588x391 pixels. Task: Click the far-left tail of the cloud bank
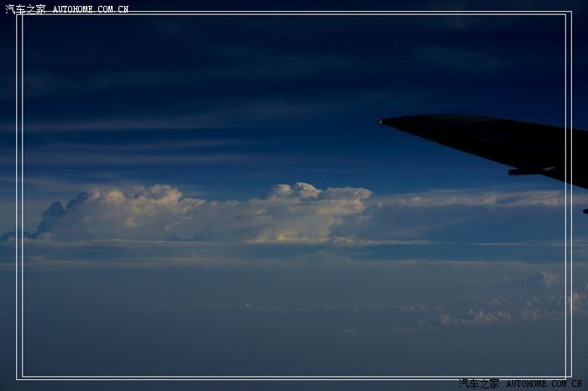click(17, 236)
